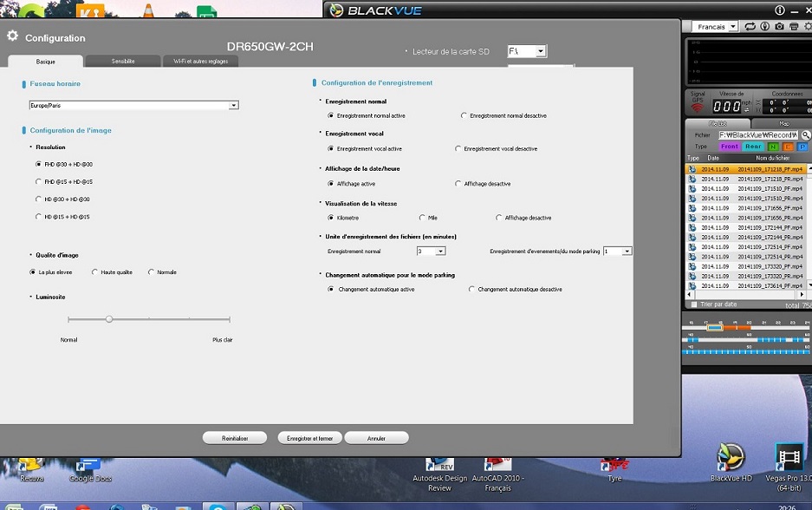Click Enregistrer et fermer button
This screenshot has height=510, width=812.
[309, 438]
